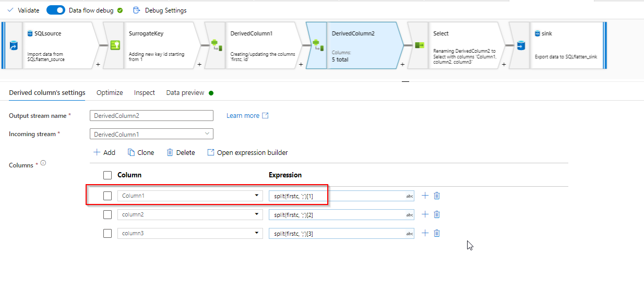Open the column2 name dropdown
The image size is (644, 290).
(x=190, y=214)
